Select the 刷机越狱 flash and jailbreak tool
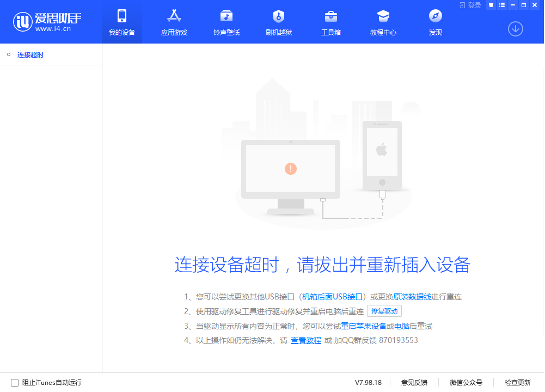Image resolution: width=545 pixels, height=392 pixels. 278,22
